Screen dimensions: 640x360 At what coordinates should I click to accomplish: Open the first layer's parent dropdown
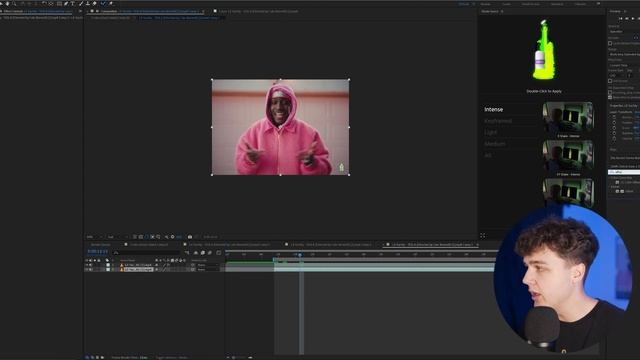pos(207,265)
